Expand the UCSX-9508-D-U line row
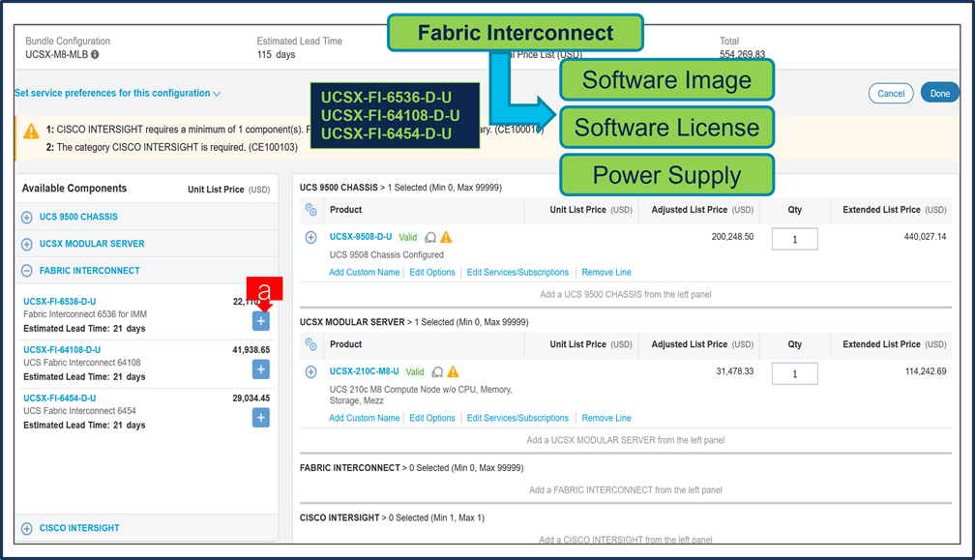This screenshot has width=975, height=560. point(310,237)
